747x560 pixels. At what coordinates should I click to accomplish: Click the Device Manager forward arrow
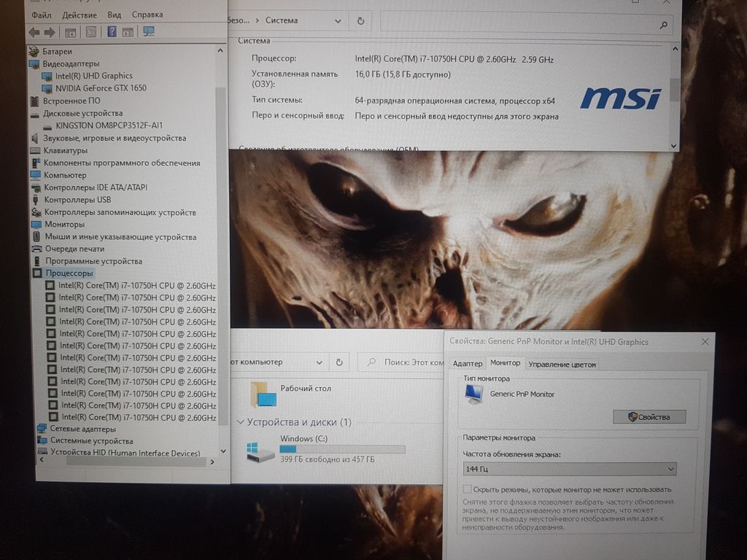coord(50,32)
